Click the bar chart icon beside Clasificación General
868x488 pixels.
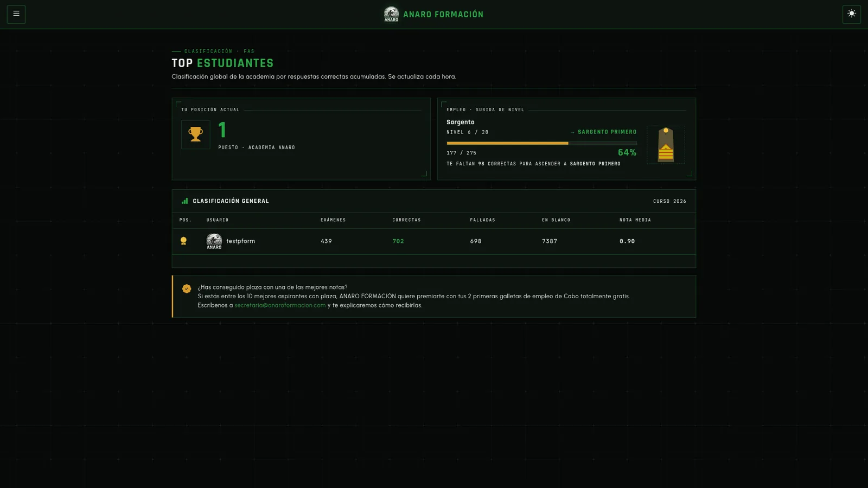(184, 201)
